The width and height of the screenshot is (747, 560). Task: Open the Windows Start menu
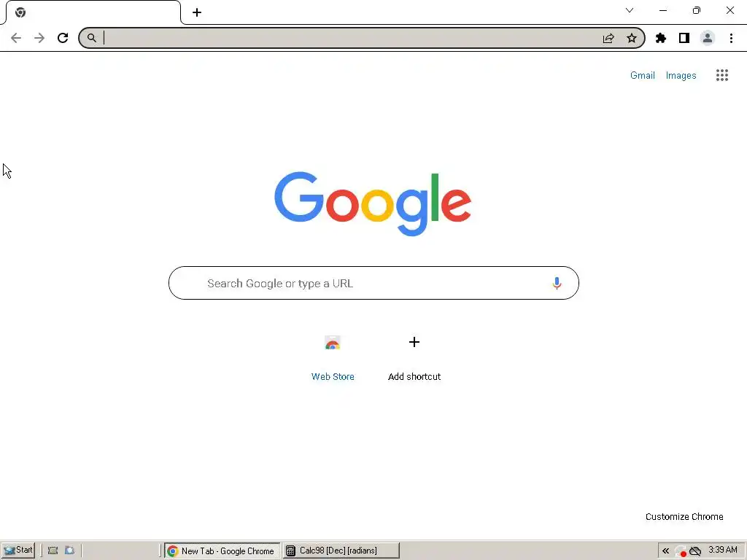coord(18,551)
